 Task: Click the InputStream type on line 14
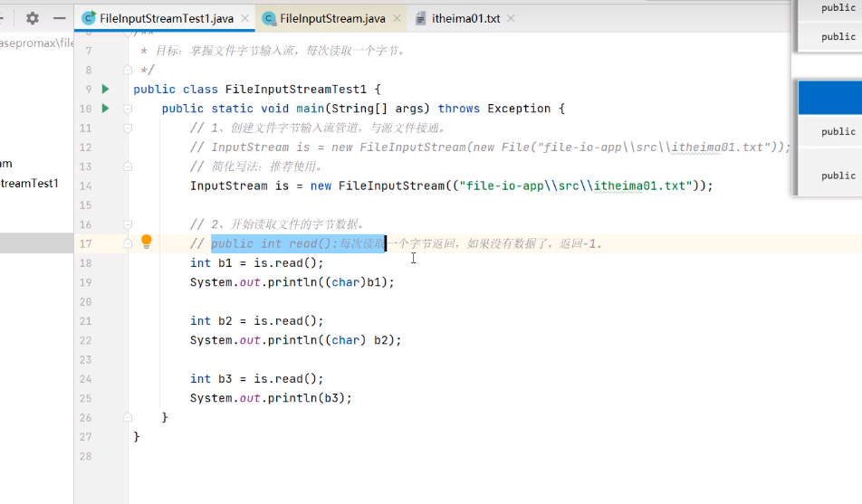[x=229, y=185]
